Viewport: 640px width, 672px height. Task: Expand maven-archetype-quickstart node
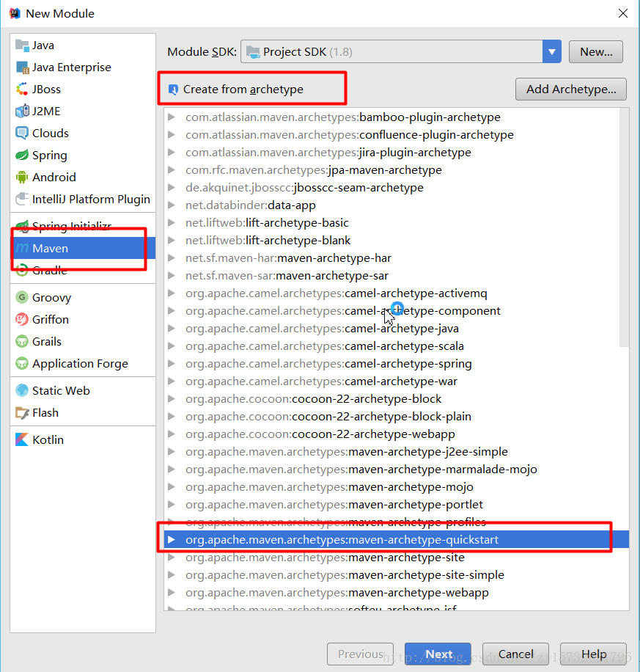tap(172, 539)
